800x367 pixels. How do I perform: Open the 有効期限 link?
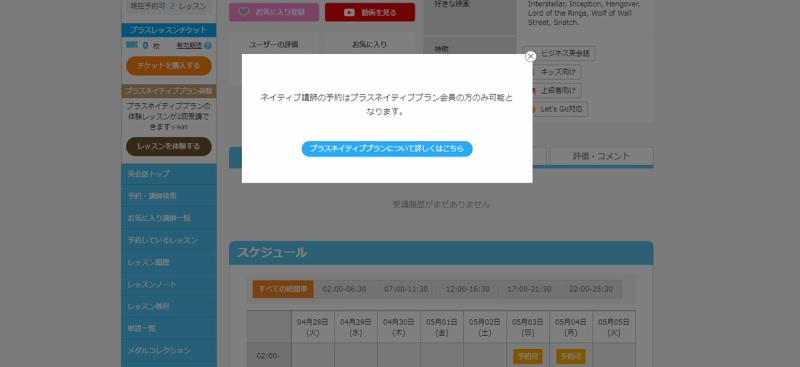pyautogui.click(x=189, y=45)
